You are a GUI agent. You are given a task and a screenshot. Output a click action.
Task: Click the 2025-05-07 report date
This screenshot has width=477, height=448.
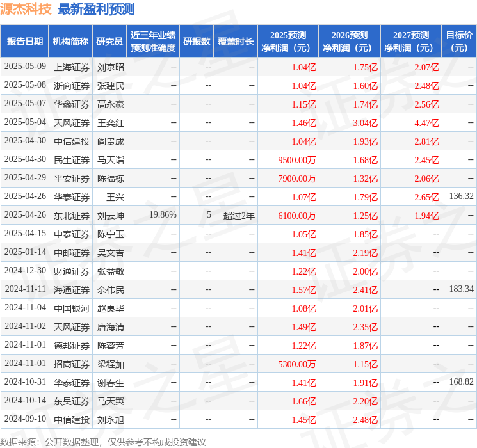tap(25, 103)
